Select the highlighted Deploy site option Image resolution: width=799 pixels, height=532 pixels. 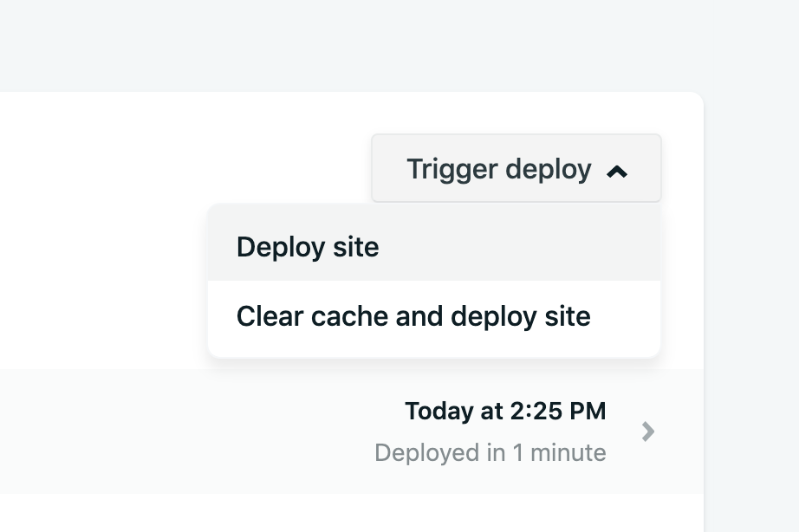(307, 247)
